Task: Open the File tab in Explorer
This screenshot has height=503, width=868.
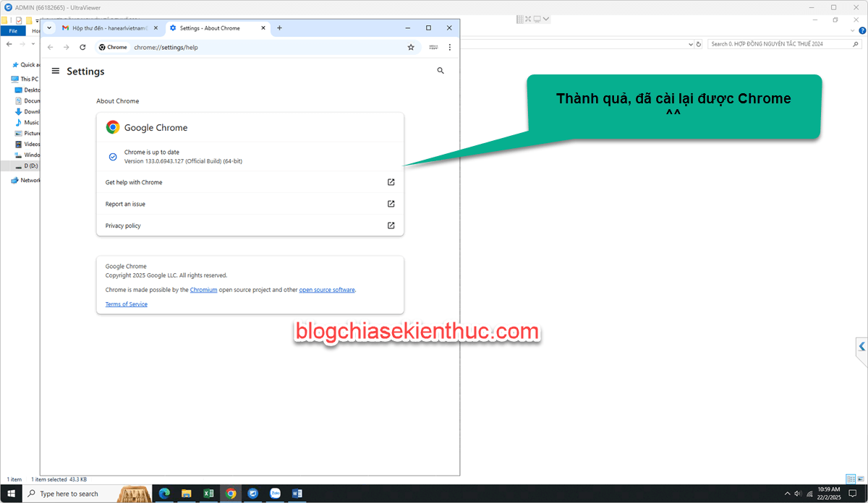Action: coord(13,31)
